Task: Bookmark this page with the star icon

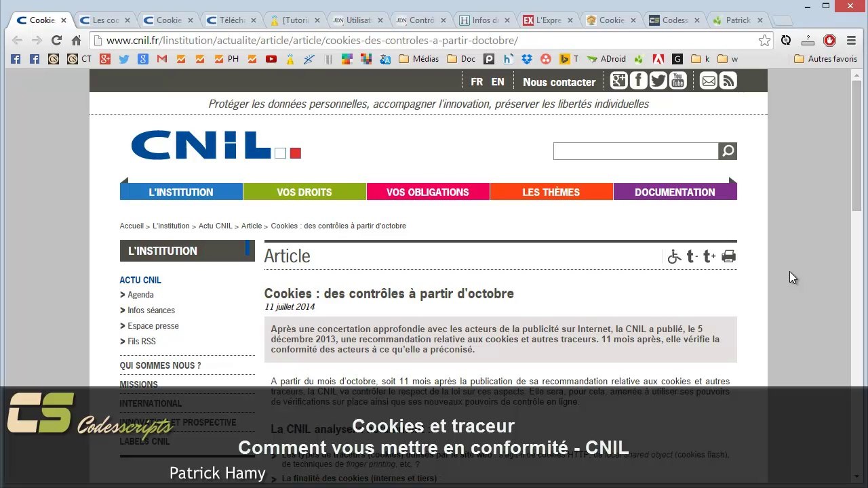Action: pos(765,41)
